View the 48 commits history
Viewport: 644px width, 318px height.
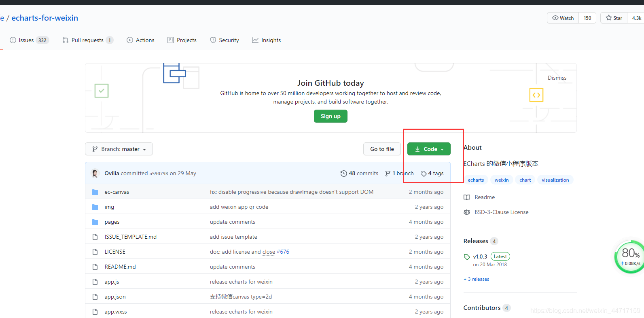[359, 173]
